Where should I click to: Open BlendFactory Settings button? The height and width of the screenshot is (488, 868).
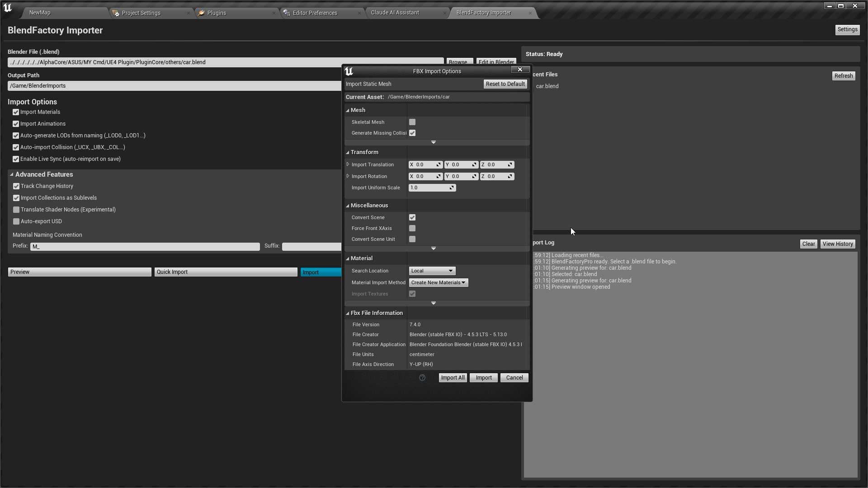[847, 30]
